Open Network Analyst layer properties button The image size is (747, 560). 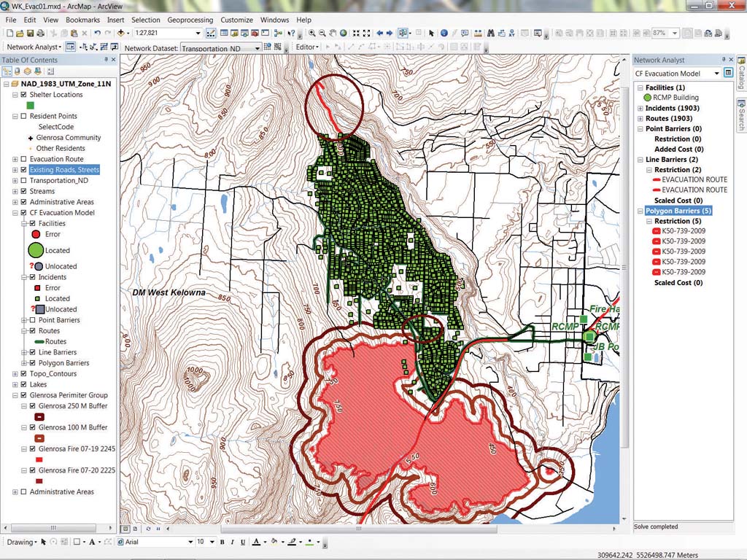click(x=729, y=74)
